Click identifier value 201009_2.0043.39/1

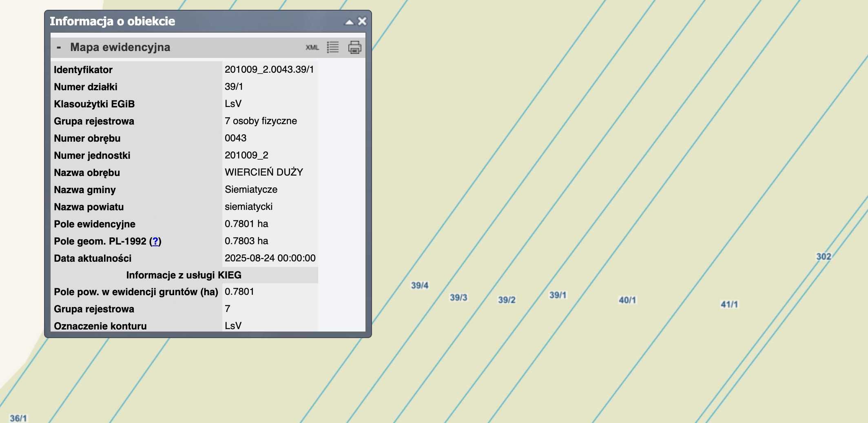269,69
